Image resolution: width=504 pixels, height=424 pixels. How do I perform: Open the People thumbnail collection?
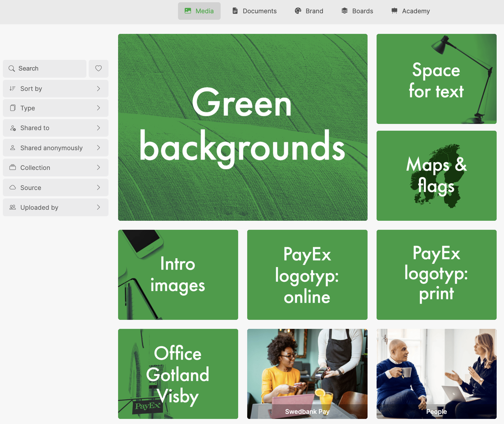(436, 374)
